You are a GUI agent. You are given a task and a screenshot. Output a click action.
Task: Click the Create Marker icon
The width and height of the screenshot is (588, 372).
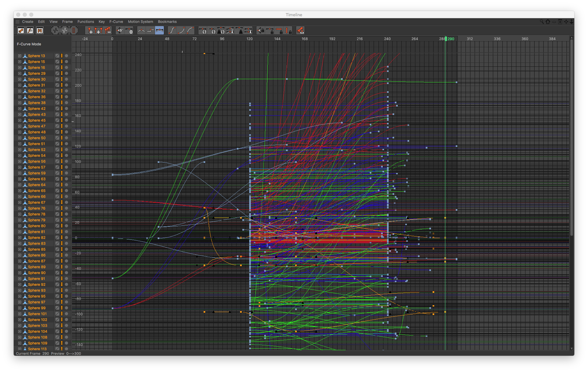(90, 31)
